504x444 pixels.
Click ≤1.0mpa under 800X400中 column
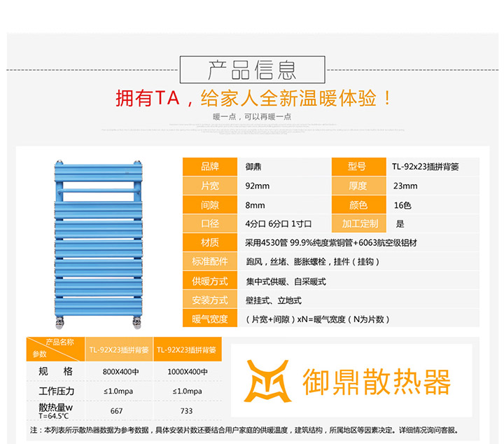pyautogui.click(x=118, y=391)
